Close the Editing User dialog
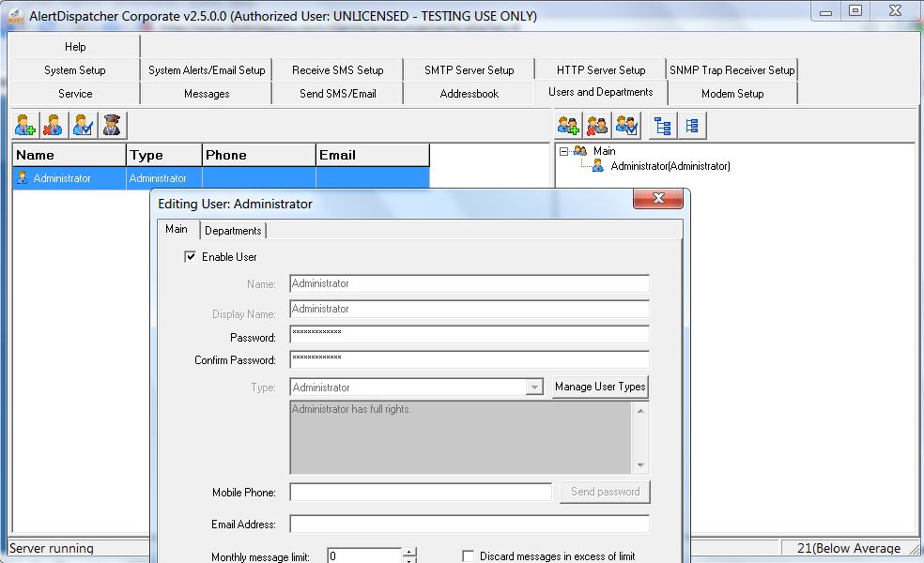The height and width of the screenshot is (563, 924). pos(658,199)
